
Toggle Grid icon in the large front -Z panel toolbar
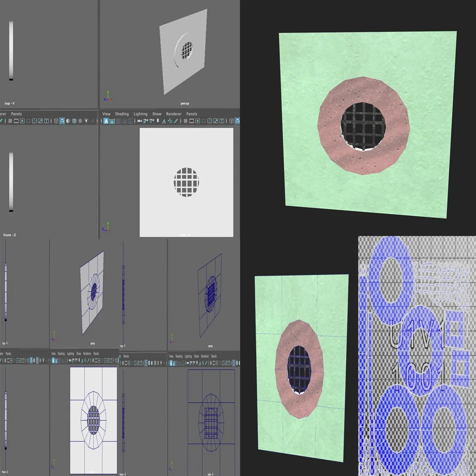point(10,121)
